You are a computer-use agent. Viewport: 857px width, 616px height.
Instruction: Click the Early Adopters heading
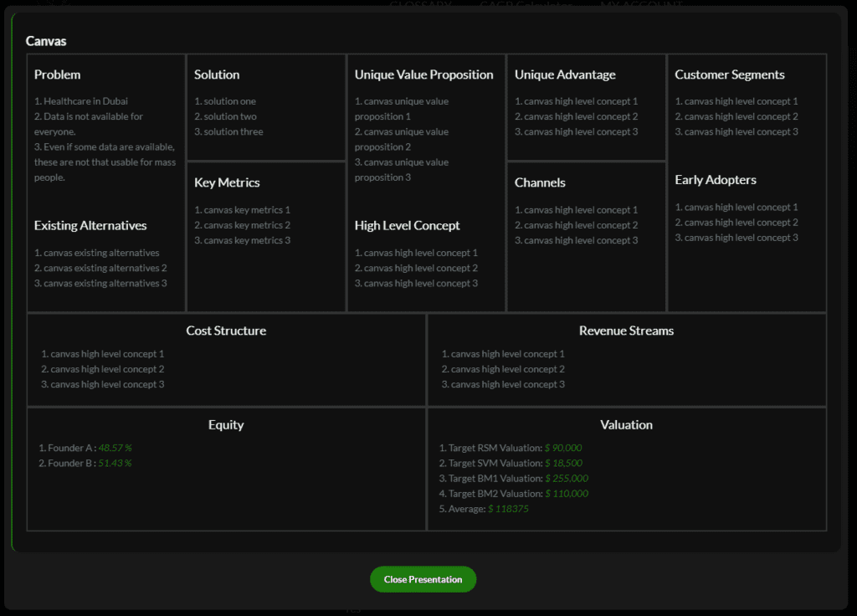click(716, 180)
